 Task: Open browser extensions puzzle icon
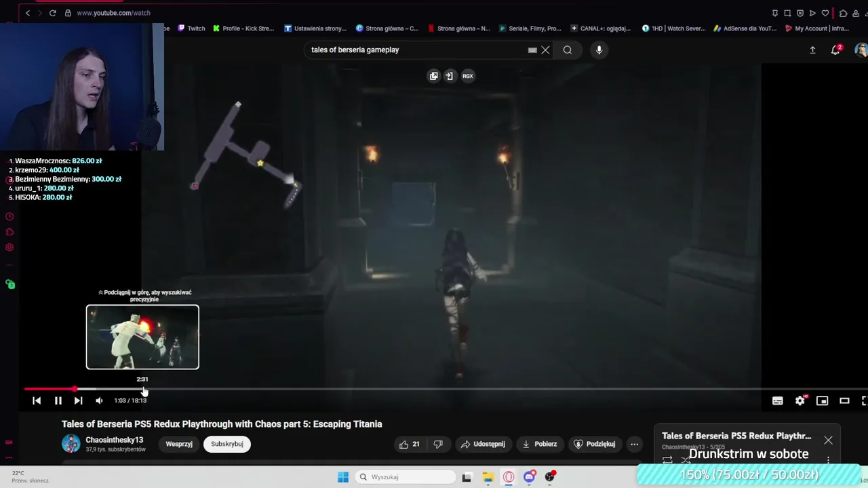[843, 13]
